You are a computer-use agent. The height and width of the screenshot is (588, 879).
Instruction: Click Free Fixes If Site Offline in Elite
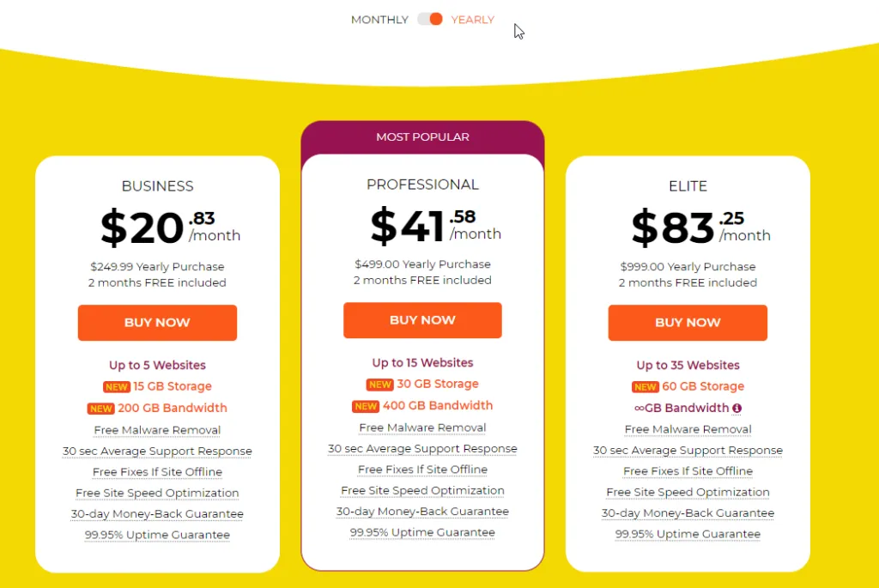tap(688, 471)
